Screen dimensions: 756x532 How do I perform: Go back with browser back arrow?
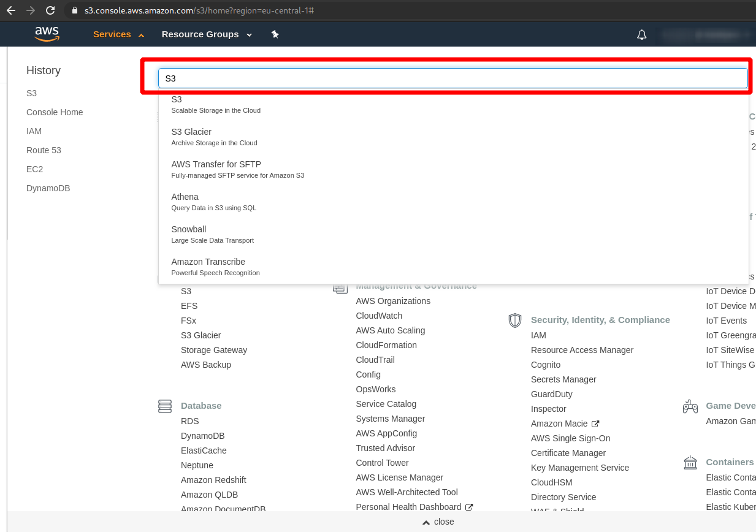(11, 10)
